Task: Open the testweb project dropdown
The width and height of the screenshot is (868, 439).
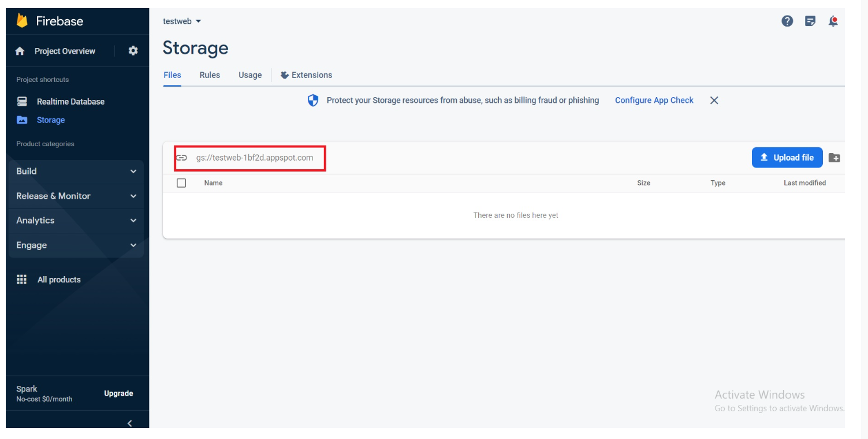Action: pos(182,21)
